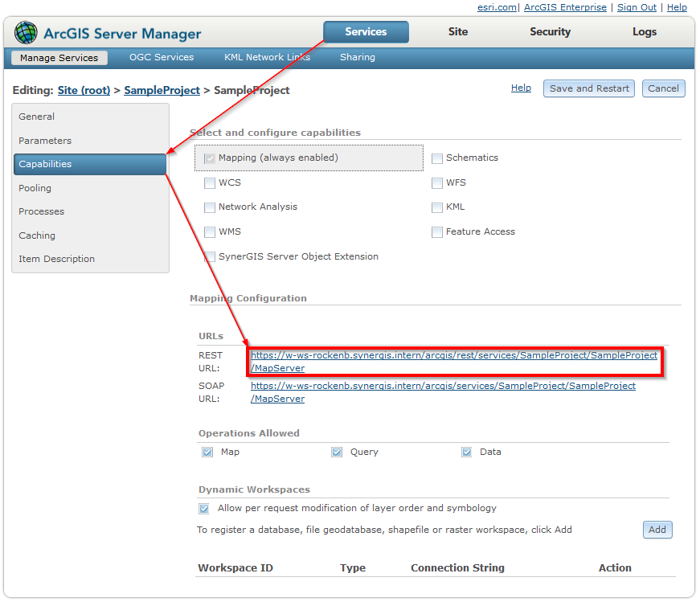
Task: Enable the WFS capability
Action: (437, 182)
